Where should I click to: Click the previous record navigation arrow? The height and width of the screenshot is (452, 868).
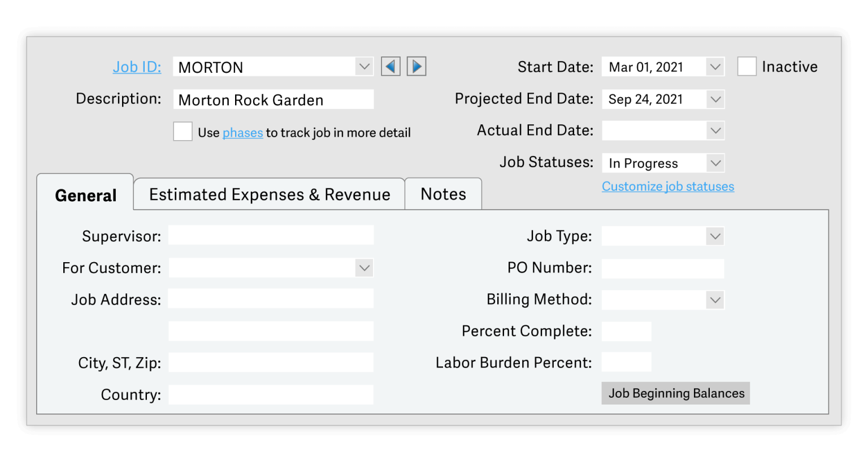point(390,66)
